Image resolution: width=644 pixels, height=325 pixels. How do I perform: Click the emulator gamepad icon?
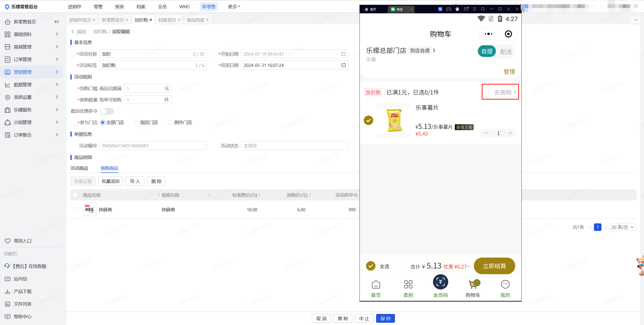[449, 9]
